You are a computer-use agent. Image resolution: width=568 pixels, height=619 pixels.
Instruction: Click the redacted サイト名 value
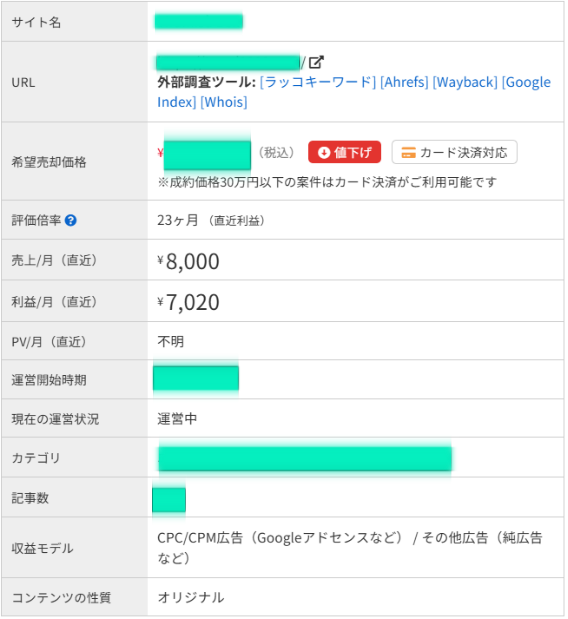[x=199, y=22]
